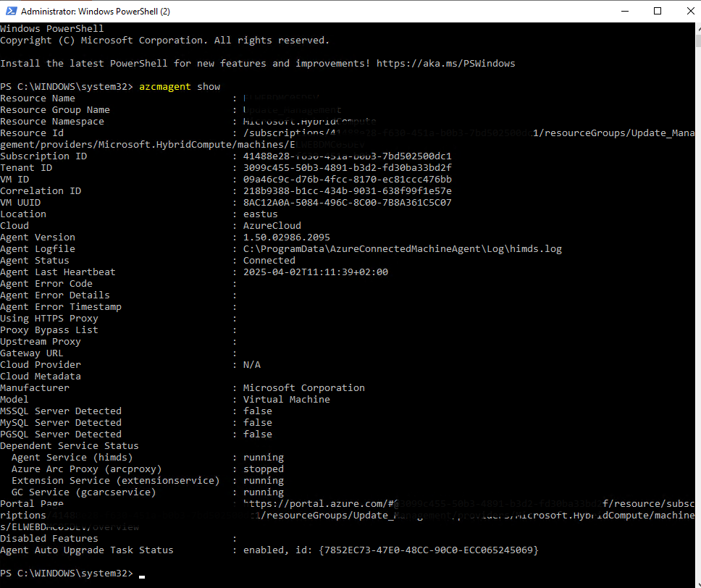Click the 'Proxy Bypass List' label

[49, 330]
